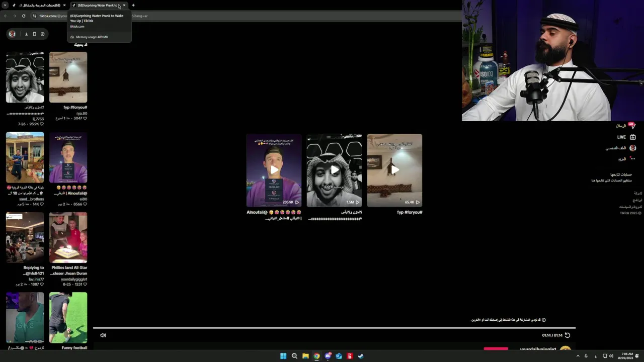Open 'Replying to @hfs8421' sidebar video
Viewport: 644px width, 362px height.
point(25,237)
